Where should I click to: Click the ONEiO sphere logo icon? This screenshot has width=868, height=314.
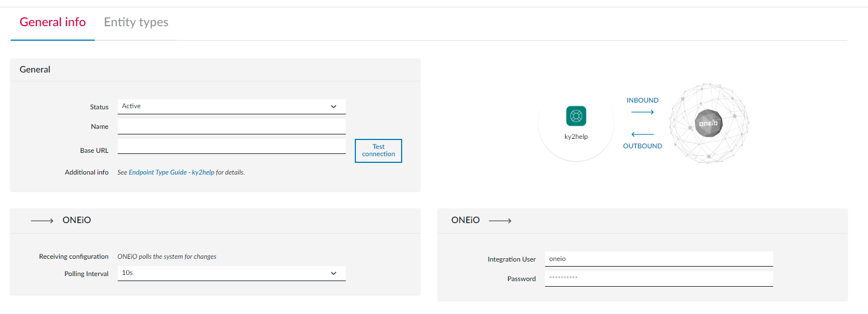tap(708, 124)
